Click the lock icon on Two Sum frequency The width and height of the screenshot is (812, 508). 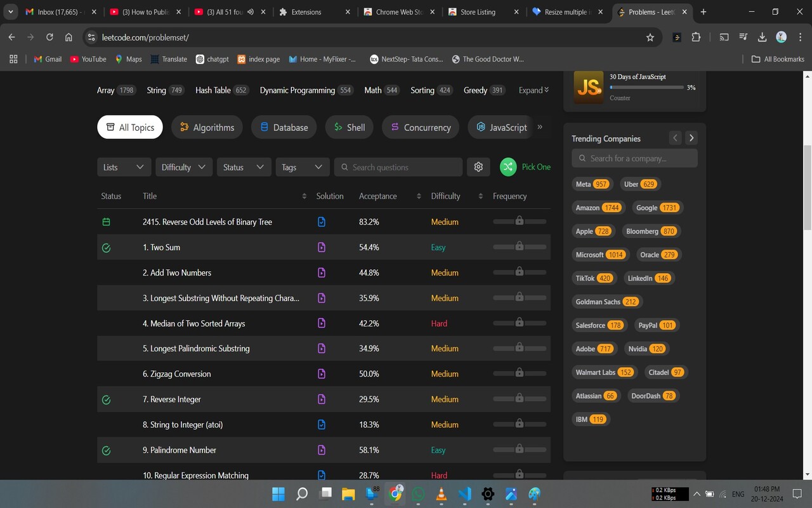click(519, 246)
